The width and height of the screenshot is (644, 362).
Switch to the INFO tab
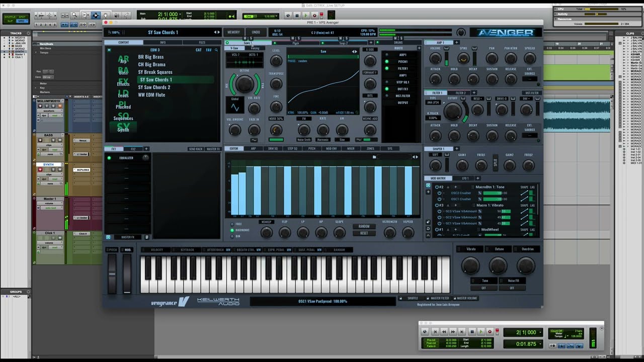click(x=163, y=43)
